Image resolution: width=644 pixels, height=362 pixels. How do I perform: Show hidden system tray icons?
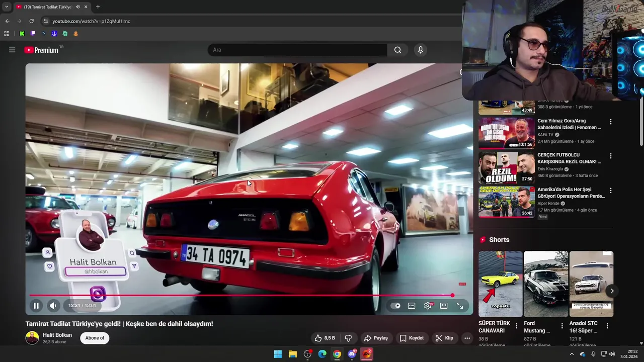coord(572,354)
